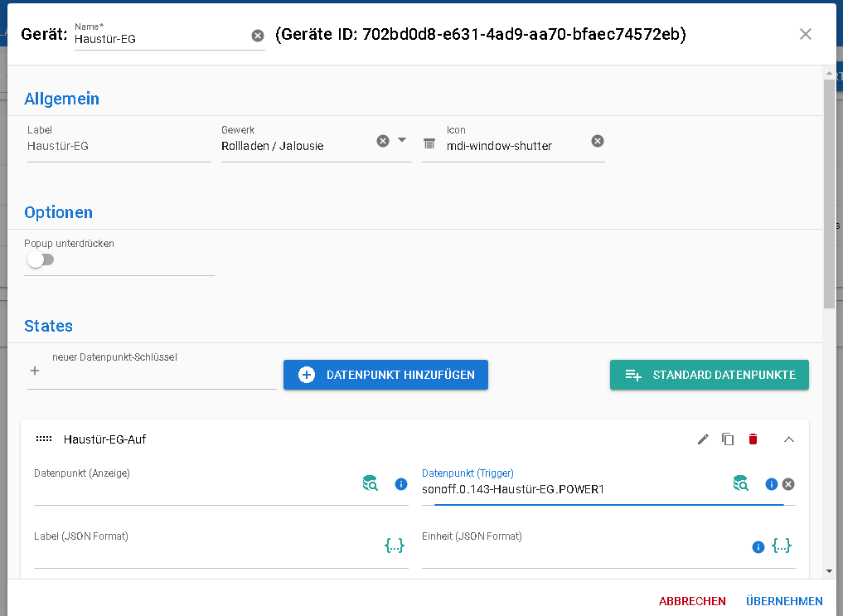Click the Datenpunkt hinzufügen button
843x616 pixels.
tap(385, 375)
